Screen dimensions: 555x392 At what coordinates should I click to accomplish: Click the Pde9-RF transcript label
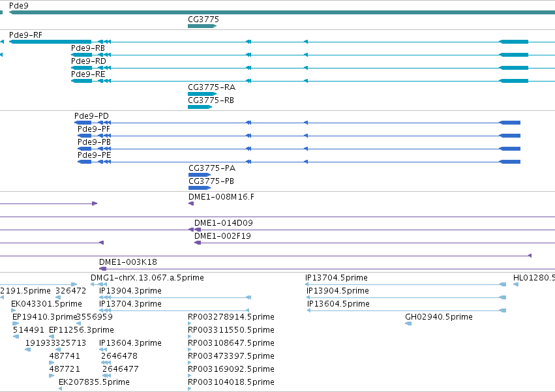(x=25, y=35)
